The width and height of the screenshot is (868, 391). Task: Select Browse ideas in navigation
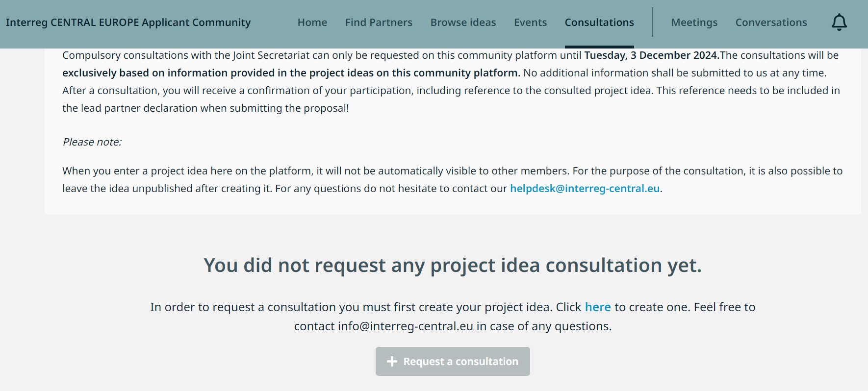coord(463,22)
